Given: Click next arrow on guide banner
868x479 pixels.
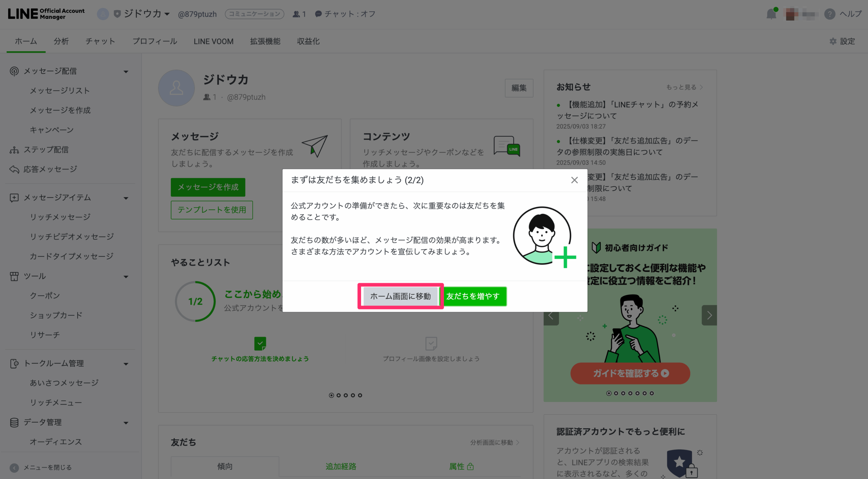Looking at the screenshot, I should pos(709,315).
